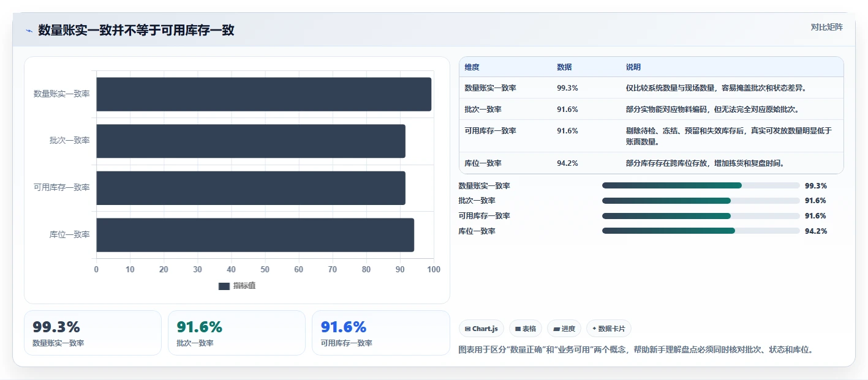Click the 50 tick on the x-axis
Image resolution: width=868 pixels, height=380 pixels.
(x=265, y=270)
